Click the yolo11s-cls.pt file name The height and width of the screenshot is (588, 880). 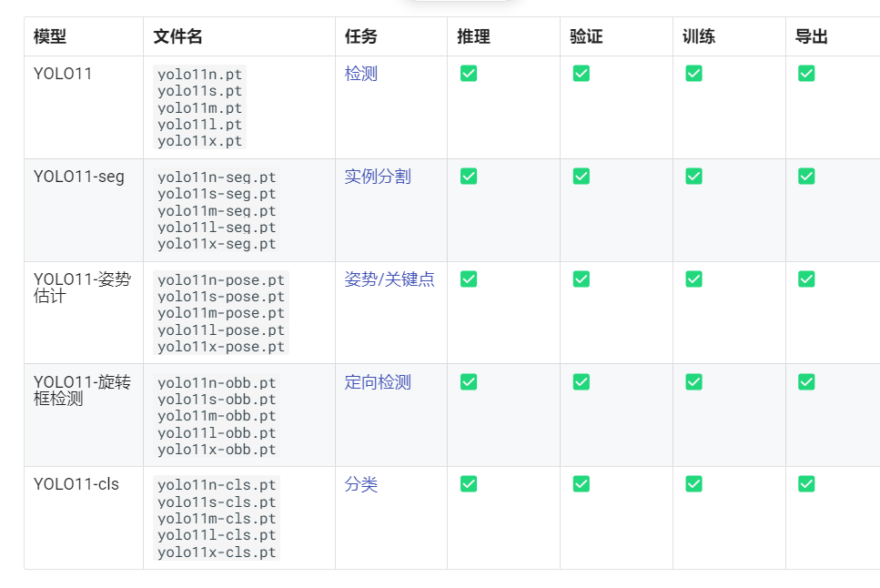[217, 502]
